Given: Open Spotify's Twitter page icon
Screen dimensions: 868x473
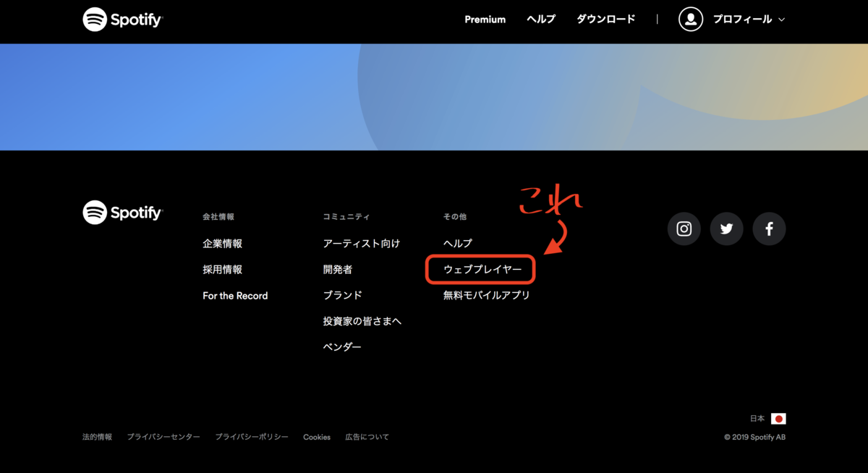Looking at the screenshot, I should [726, 229].
